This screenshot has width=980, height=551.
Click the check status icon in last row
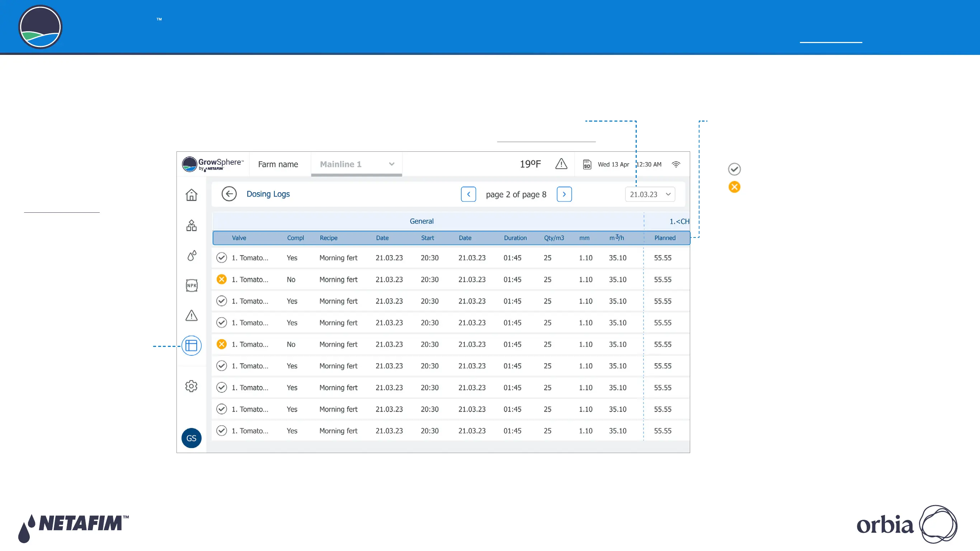coord(221,431)
